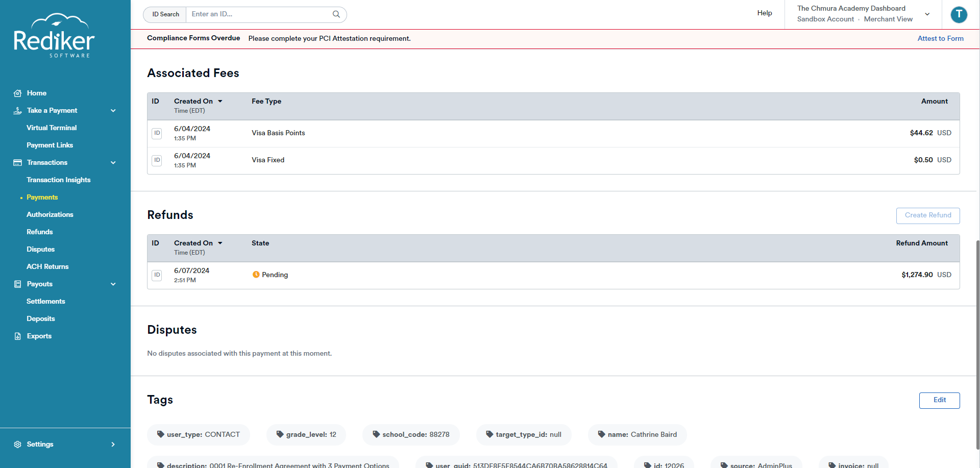Click the Exports file icon
The image size is (980, 468).
coord(17,336)
